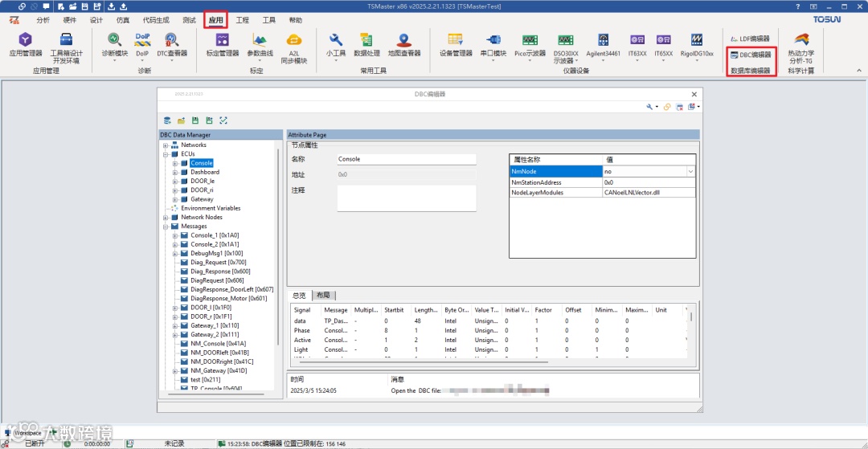Expand the Network Nodes tree node
The width and height of the screenshot is (868, 449).
pos(165,218)
